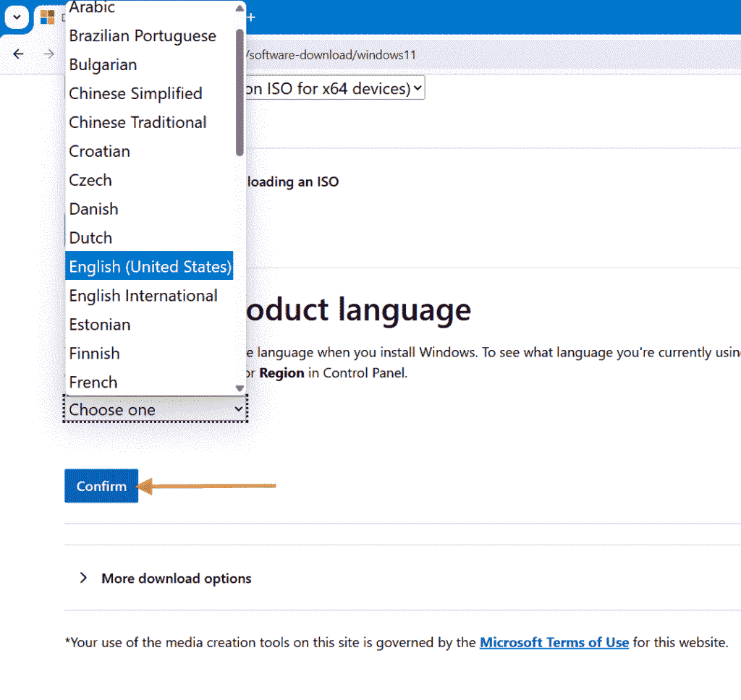
Task: Select Brazilian Portuguese language option
Action: coord(149,36)
